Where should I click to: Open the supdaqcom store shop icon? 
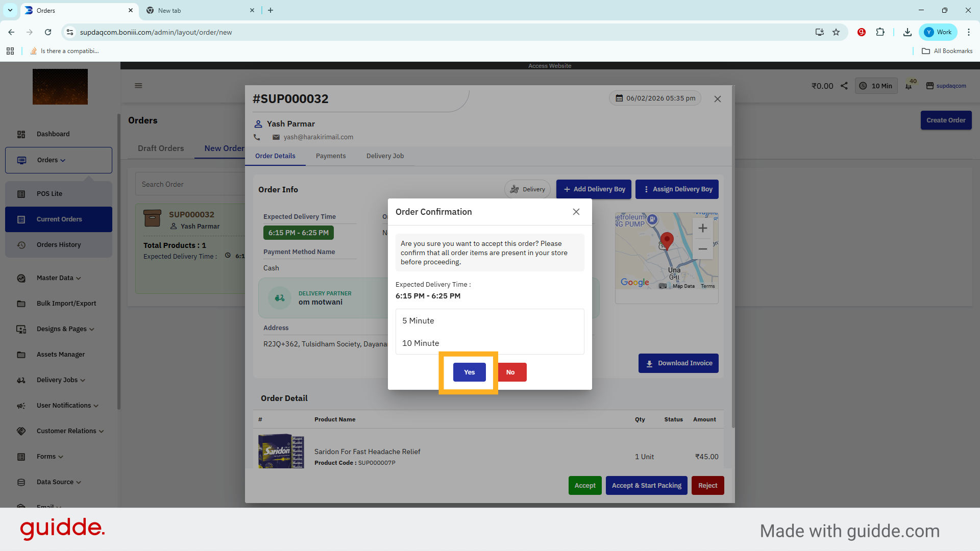(x=930, y=86)
